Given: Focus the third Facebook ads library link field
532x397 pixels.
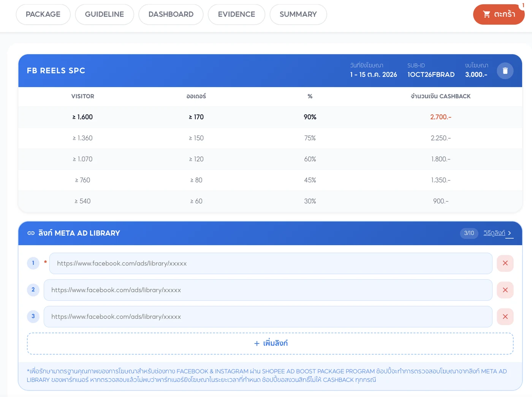Looking at the screenshot, I should pyautogui.click(x=268, y=316).
